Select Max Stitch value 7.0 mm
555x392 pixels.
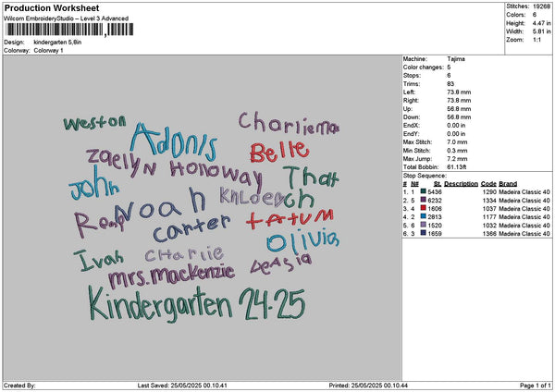(457, 142)
